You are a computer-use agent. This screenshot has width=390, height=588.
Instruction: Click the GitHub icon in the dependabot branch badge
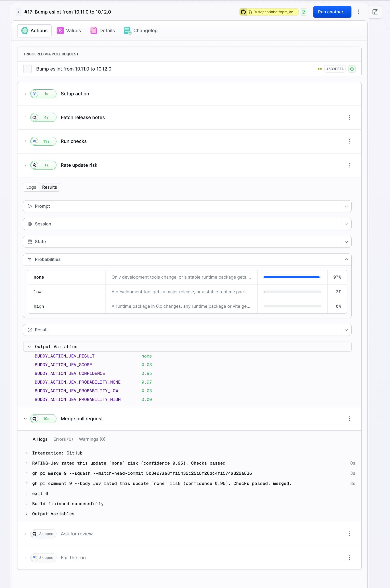243,12
